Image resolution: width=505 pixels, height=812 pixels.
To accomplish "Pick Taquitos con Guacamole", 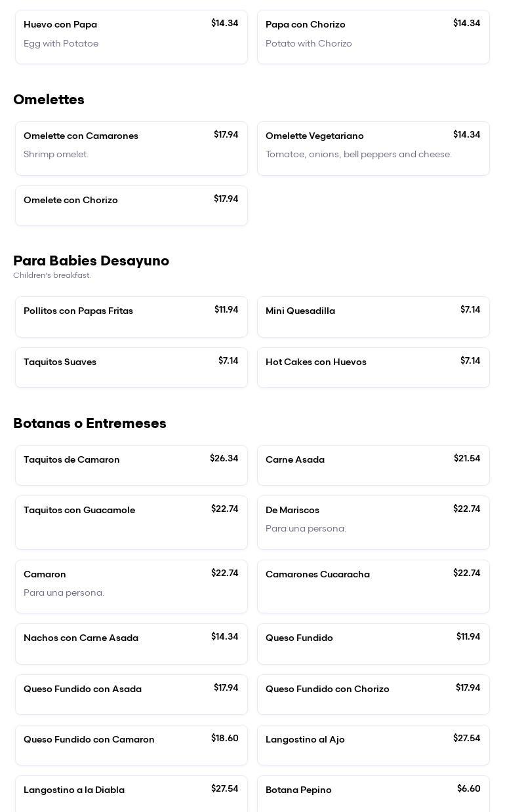I will [x=131, y=522].
